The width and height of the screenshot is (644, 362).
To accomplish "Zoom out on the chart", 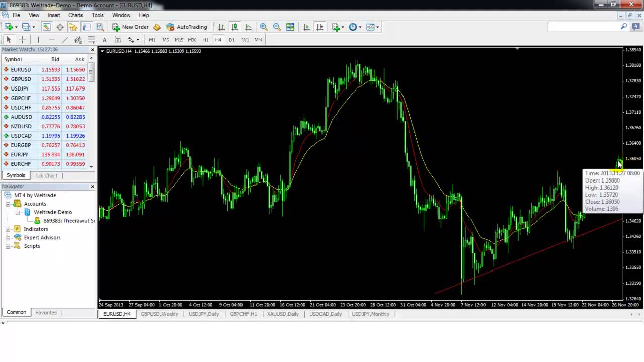I will coord(277,27).
